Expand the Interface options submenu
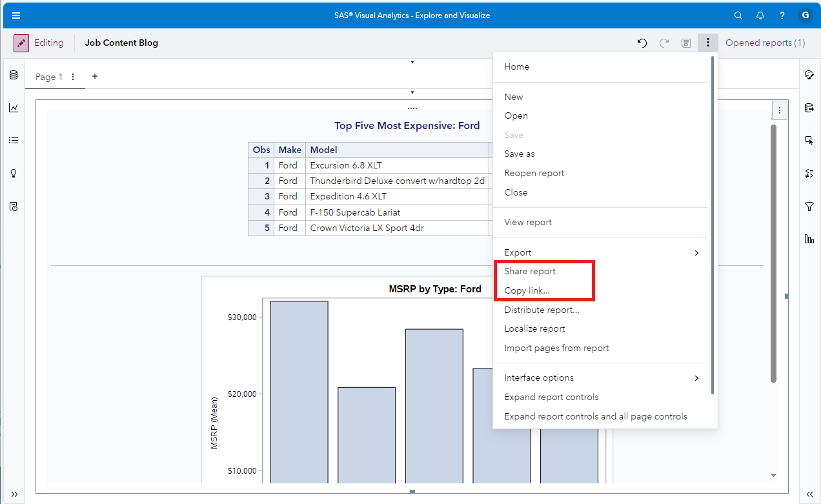This screenshot has width=821, height=504. tap(600, 378)
